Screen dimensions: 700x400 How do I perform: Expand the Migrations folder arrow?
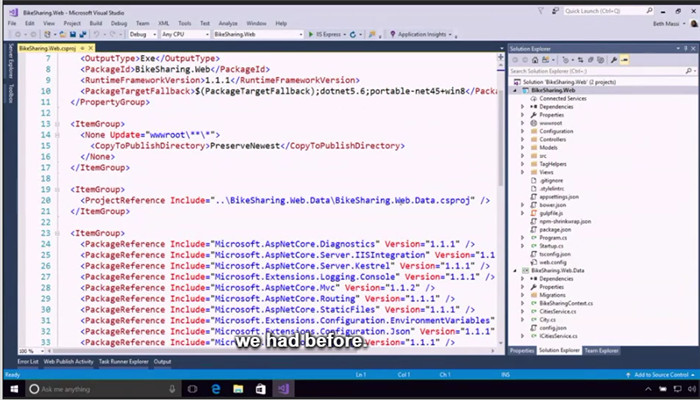pyautogui.click(x=522, y=295)
